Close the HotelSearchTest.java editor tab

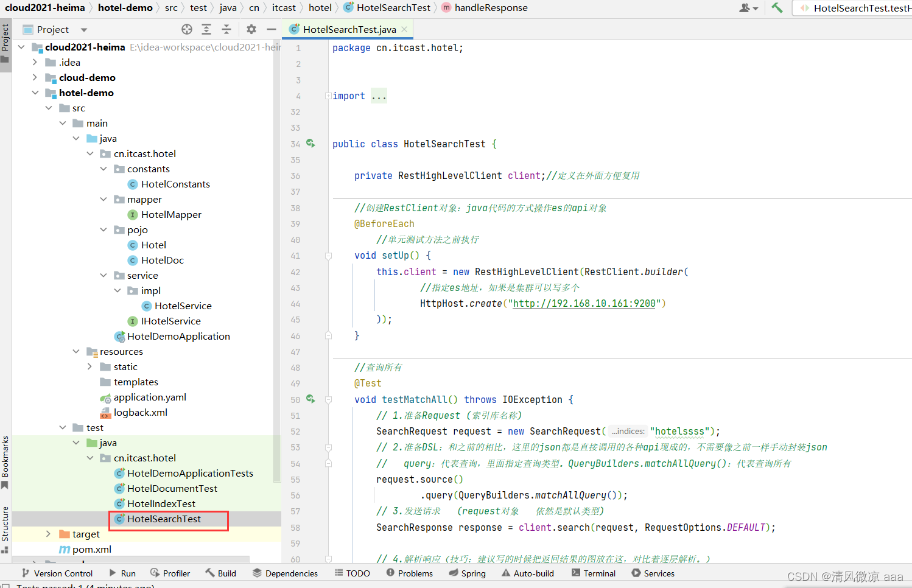404,29
